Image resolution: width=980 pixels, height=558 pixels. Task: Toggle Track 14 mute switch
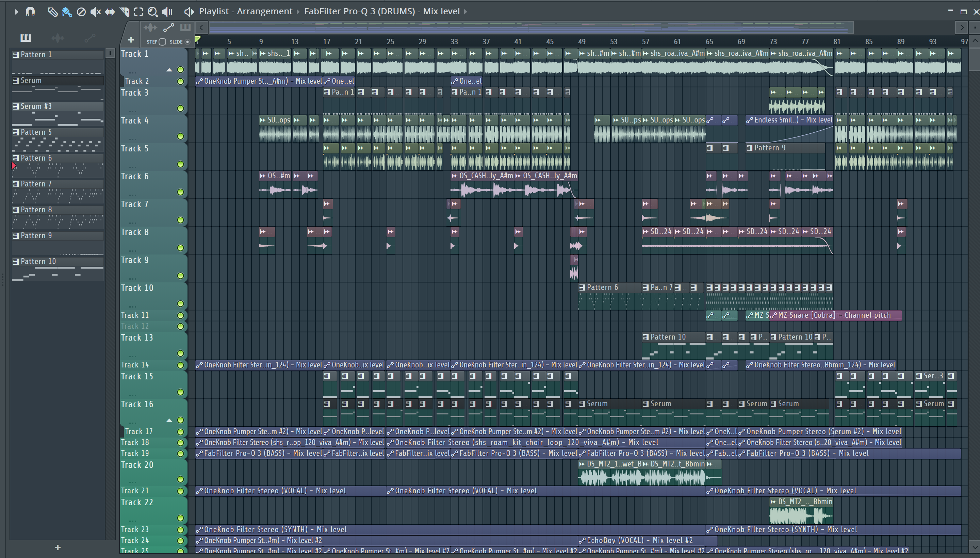coord(180,365)
